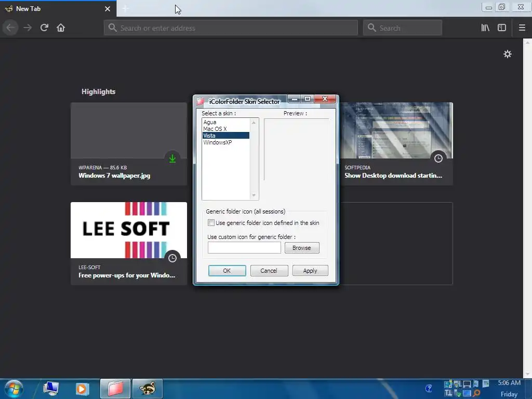Open the LEE SOFT highlight thumbnail

pyautogui.click(x=129, y=230)
